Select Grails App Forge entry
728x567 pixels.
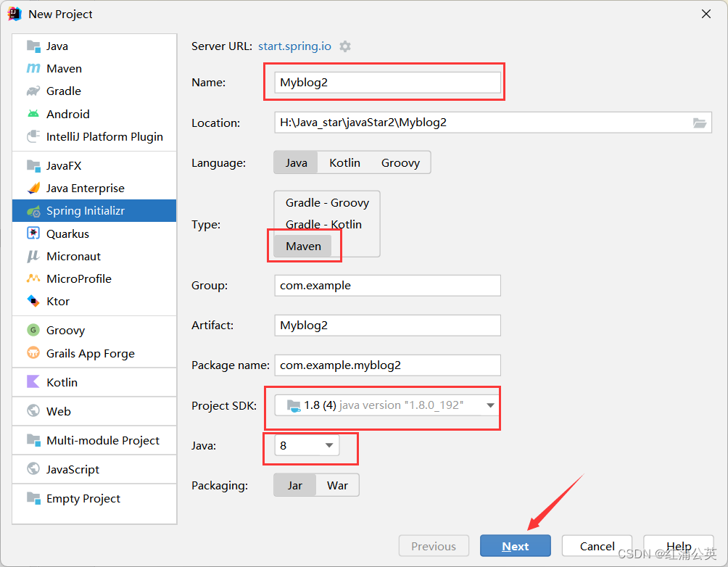pyautogui.click(x=94, y=353)
